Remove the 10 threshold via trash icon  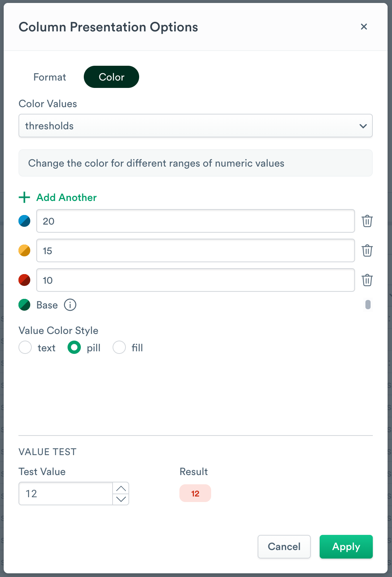367,280
